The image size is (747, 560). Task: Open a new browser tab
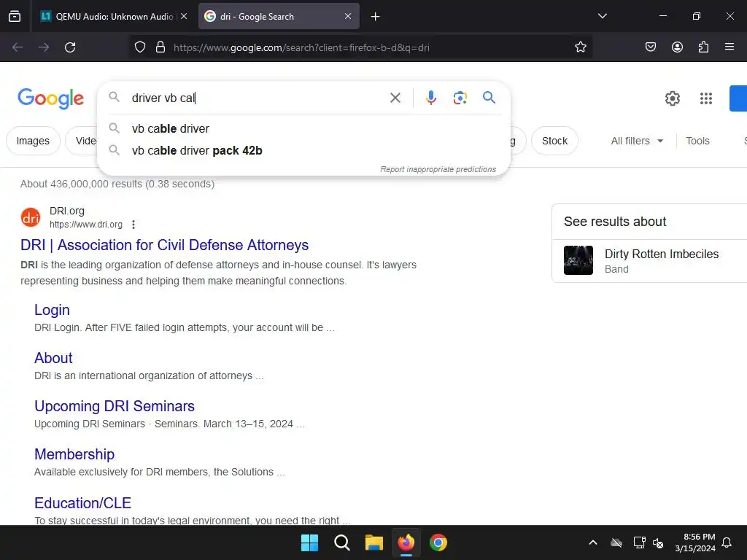coord(376,17)
